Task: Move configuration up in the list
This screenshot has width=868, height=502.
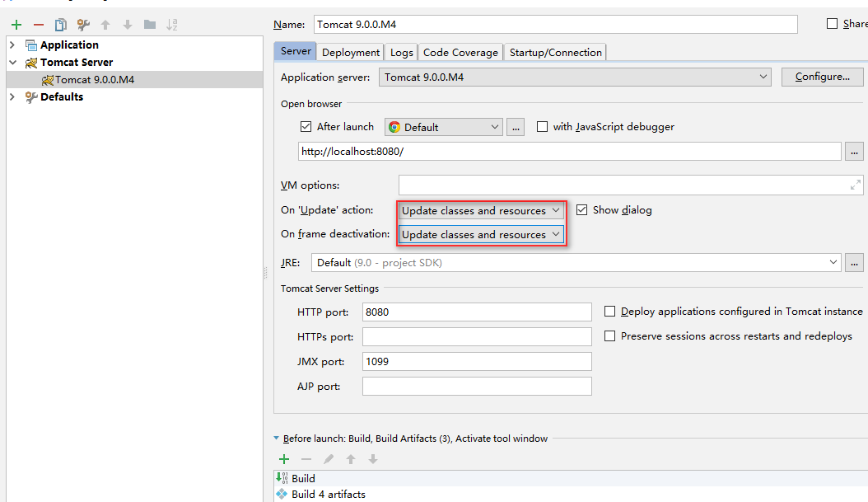Action: 105,25
